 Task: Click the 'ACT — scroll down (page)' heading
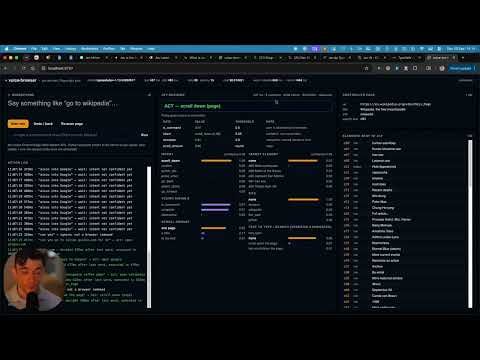(x=192, y=106)
